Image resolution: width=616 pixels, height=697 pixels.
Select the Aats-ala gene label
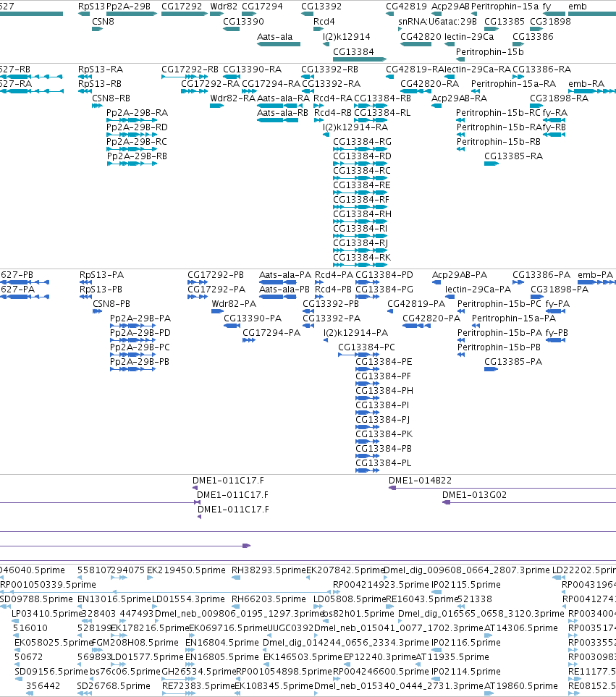pos(274,36)
